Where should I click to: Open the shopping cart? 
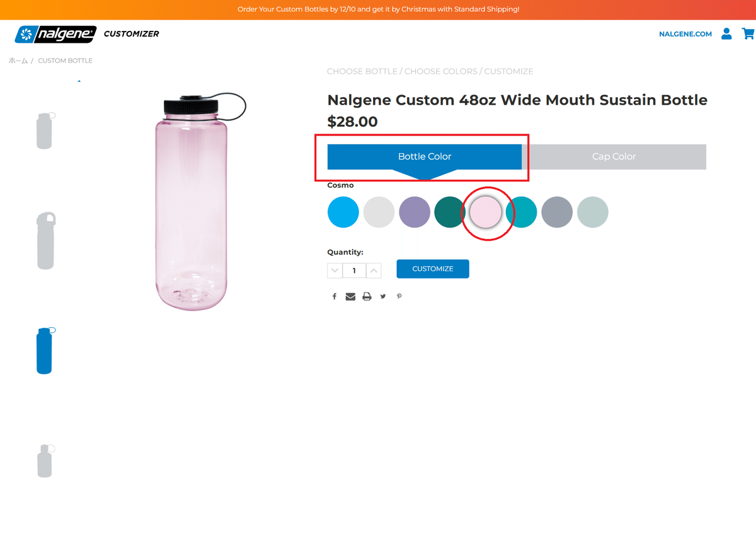coord(748,33)
